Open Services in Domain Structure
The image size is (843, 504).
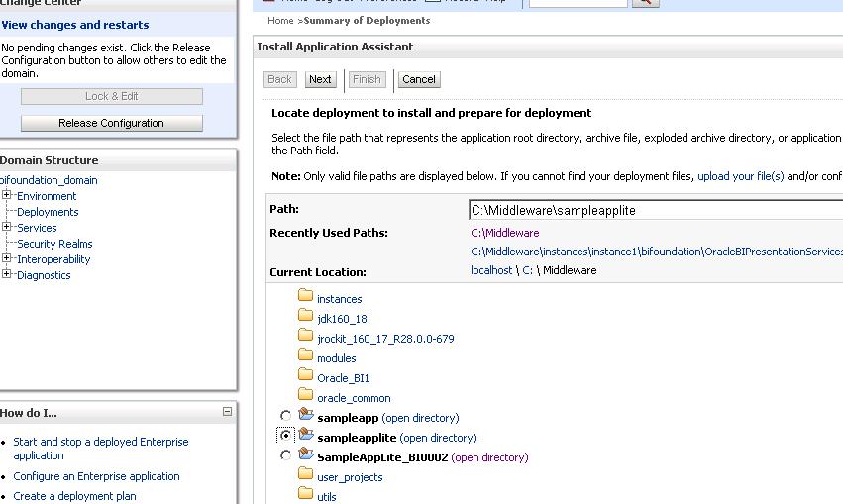37,228
